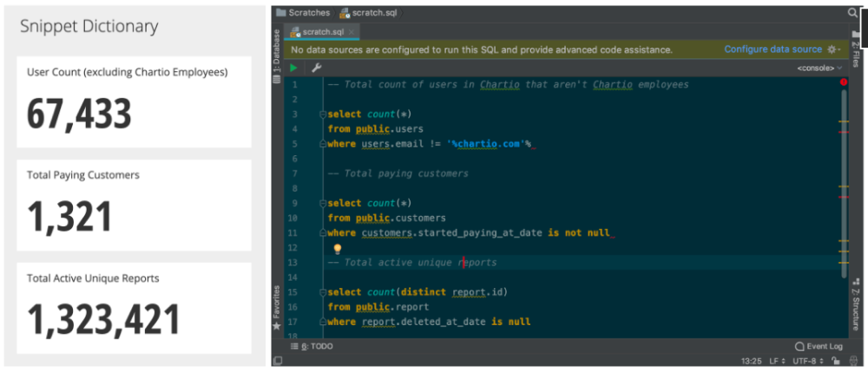Toggle tool window buttons icon bottom-left

(x=278, y=361)
